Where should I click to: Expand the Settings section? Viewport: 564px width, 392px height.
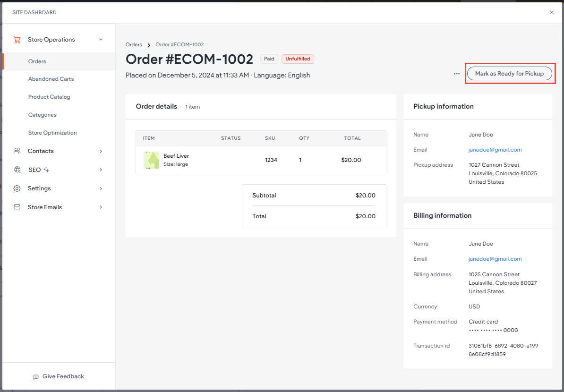pyautogui.click(x=100, y=188)
